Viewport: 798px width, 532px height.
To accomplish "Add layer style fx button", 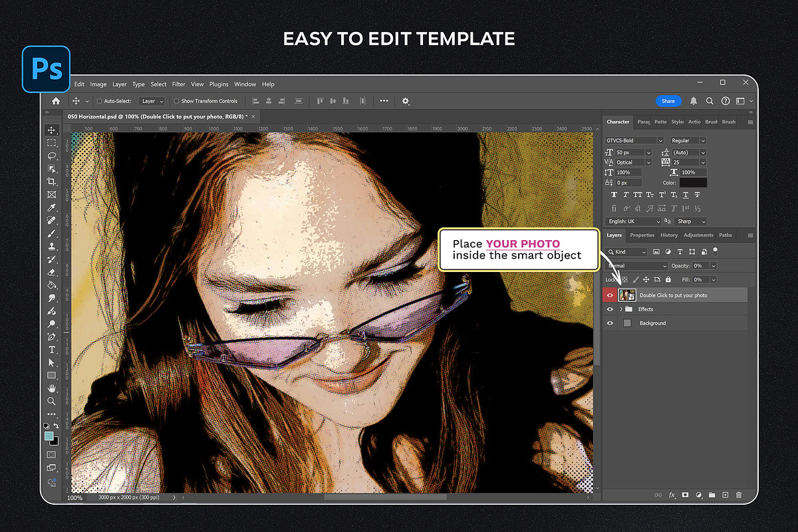I will (x=672, y=495).
